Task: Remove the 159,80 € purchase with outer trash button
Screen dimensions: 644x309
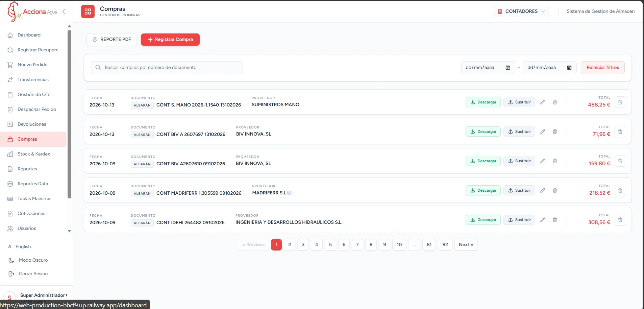Action: (x=620, y=161)
